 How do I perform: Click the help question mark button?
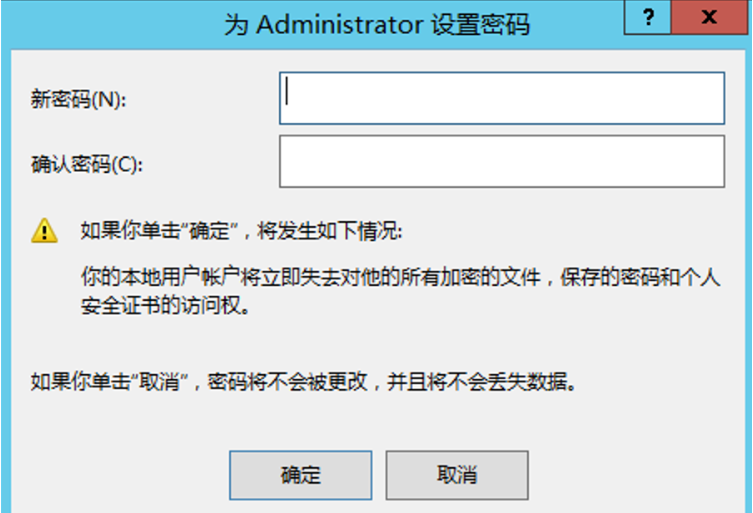point(651,19)
